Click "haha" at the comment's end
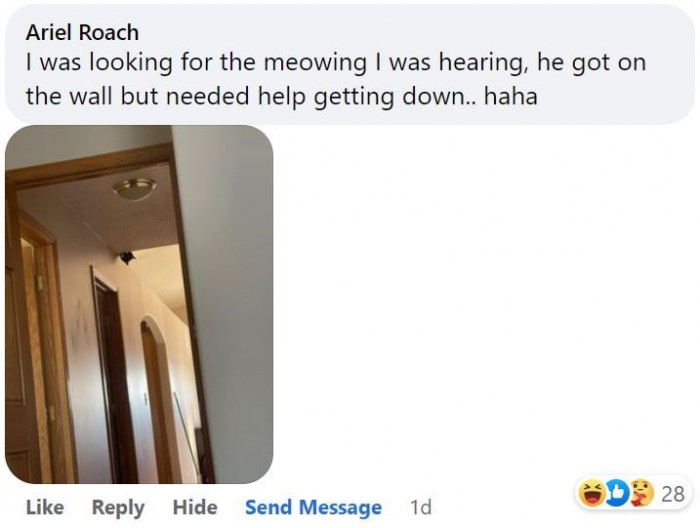 pyautogui.click(x=511, y=96)
